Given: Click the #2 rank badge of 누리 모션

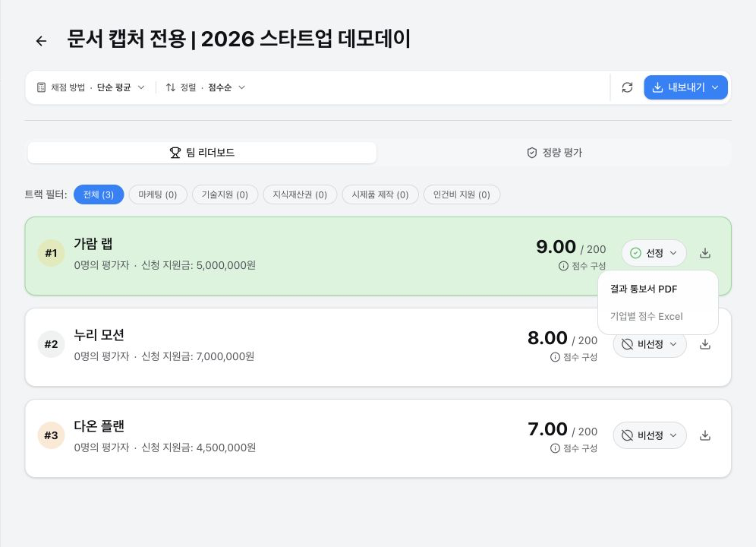Looking at the screenshot, I should 51,344.
